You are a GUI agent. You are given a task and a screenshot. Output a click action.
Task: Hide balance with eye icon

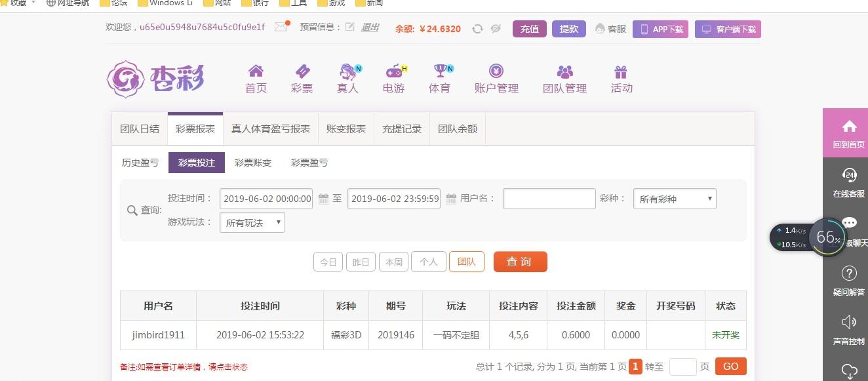click(x=496, y=28)
